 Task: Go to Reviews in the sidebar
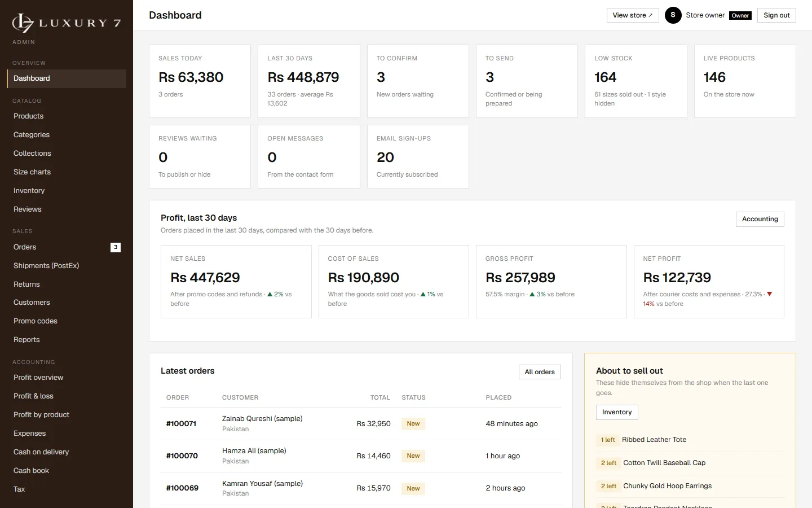(x=67, y=209)
